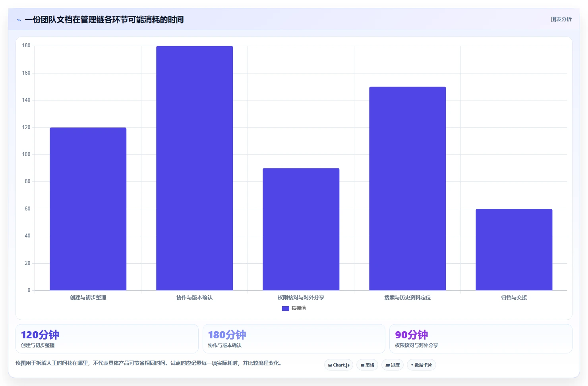This screenshot has width=588, height=386.
Task: Click the Chart.js tag chip
Action: point(339,365)
